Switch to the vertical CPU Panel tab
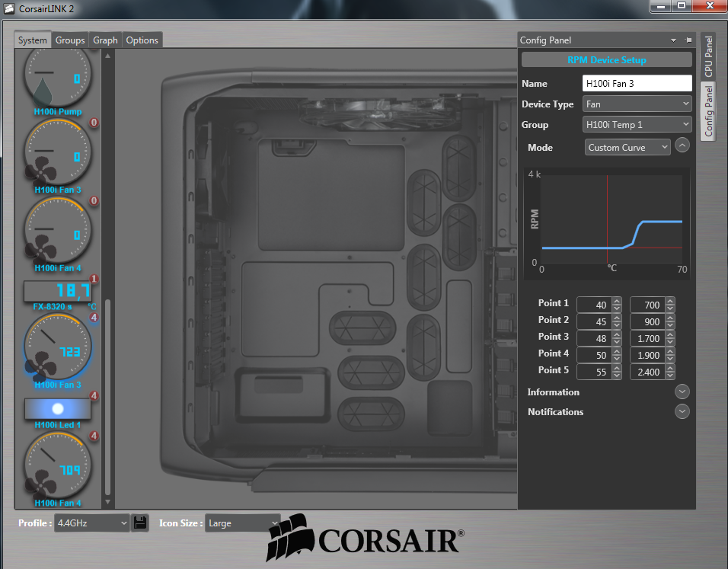The width and height of the screenshot is (728, 569). [x=708, y=56]
